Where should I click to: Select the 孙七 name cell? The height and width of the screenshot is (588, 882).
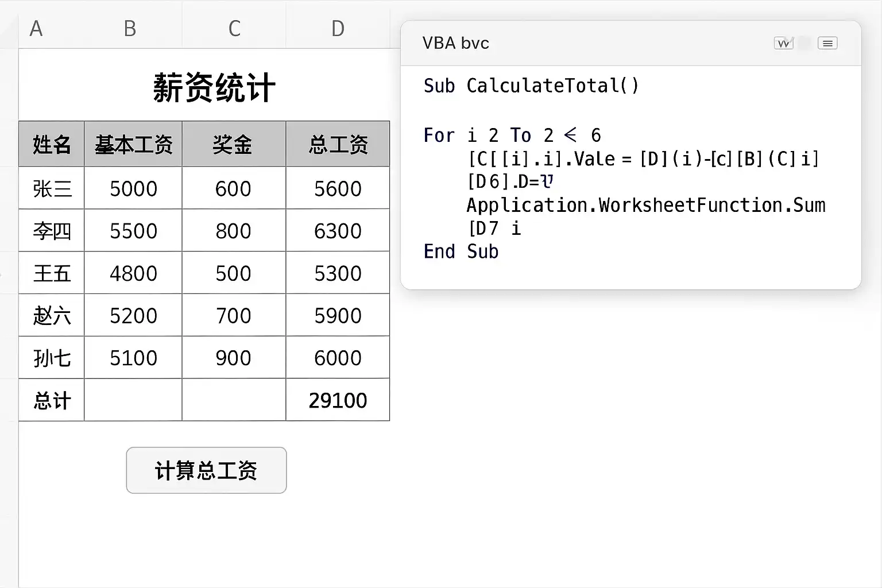pyautogui.click(x=52, y=358)
